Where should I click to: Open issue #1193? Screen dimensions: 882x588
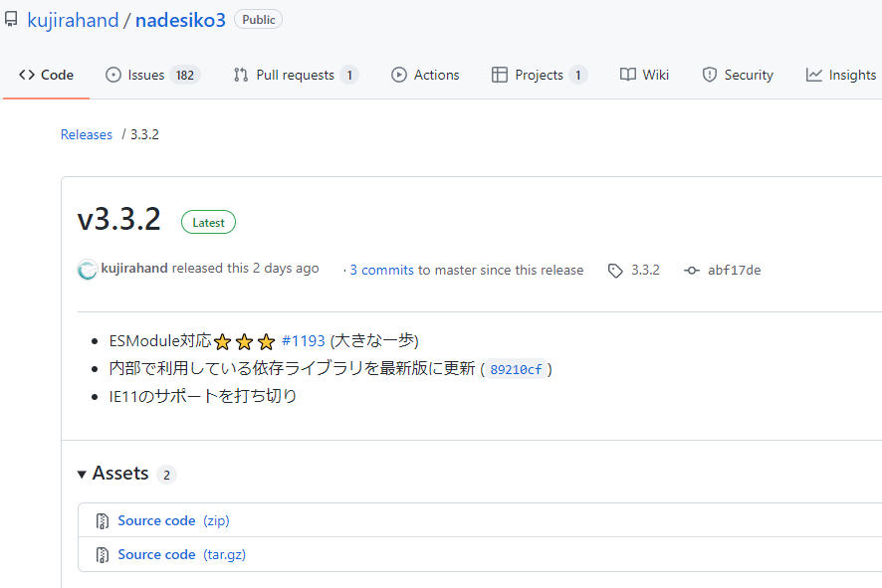(x=304, y=340)
